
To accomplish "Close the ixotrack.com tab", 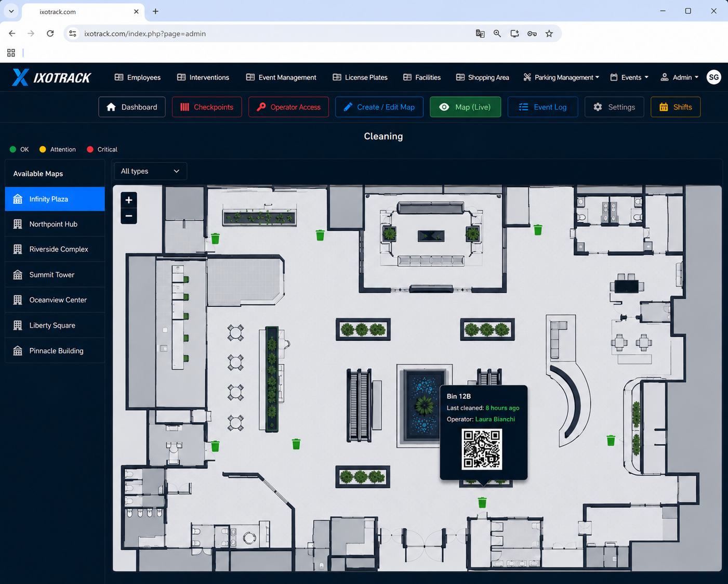I will pos(136,11).
